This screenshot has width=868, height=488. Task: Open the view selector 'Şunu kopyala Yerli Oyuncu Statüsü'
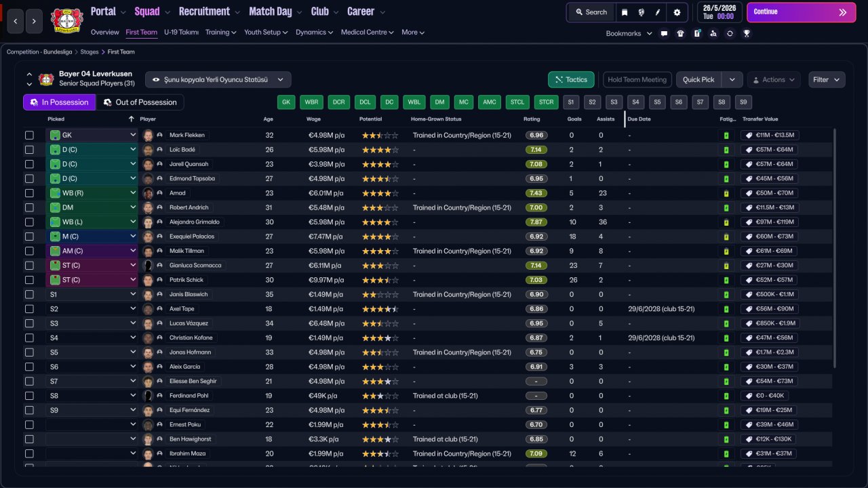(x=218, y=79)
